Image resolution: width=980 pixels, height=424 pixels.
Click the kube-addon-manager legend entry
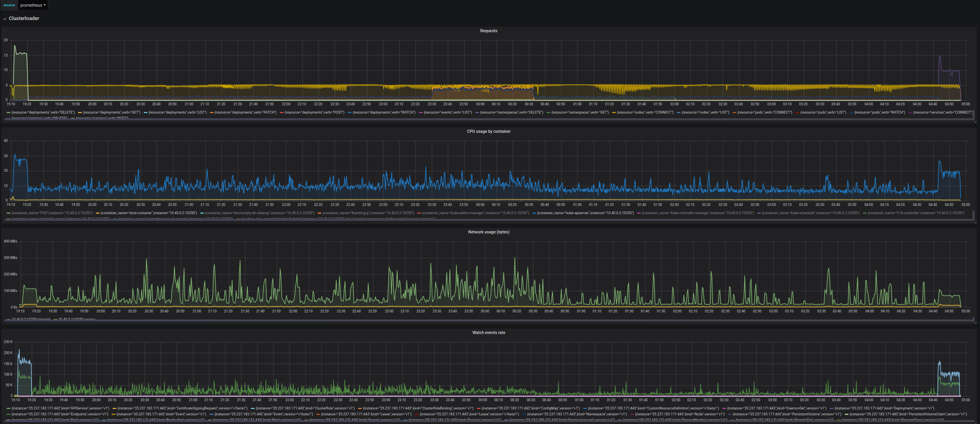point(475,213)
